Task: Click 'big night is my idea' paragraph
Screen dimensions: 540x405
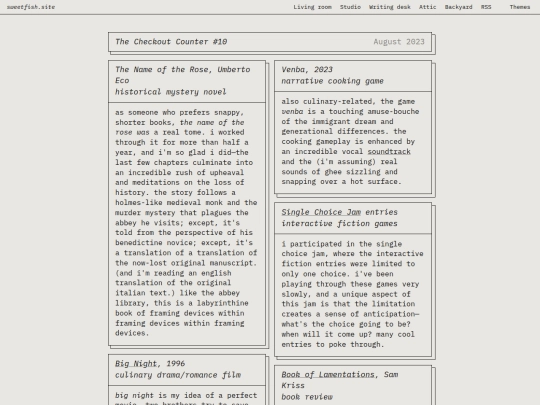Action: (186, 395)
